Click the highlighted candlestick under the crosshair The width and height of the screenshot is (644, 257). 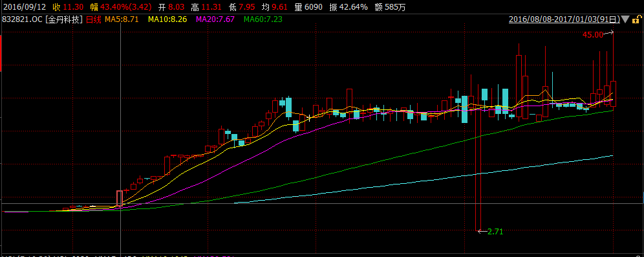(120, 198)
